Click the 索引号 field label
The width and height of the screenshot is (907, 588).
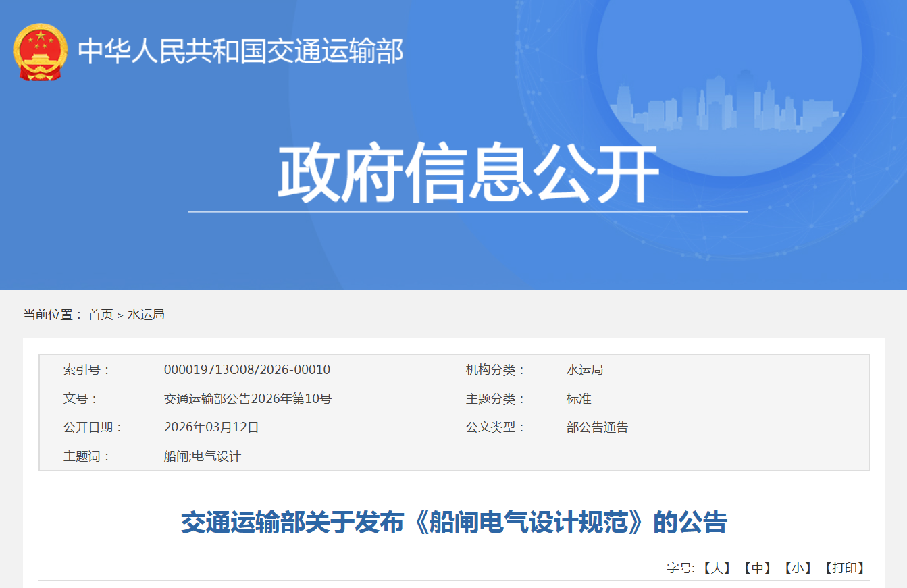pos(86,370)
